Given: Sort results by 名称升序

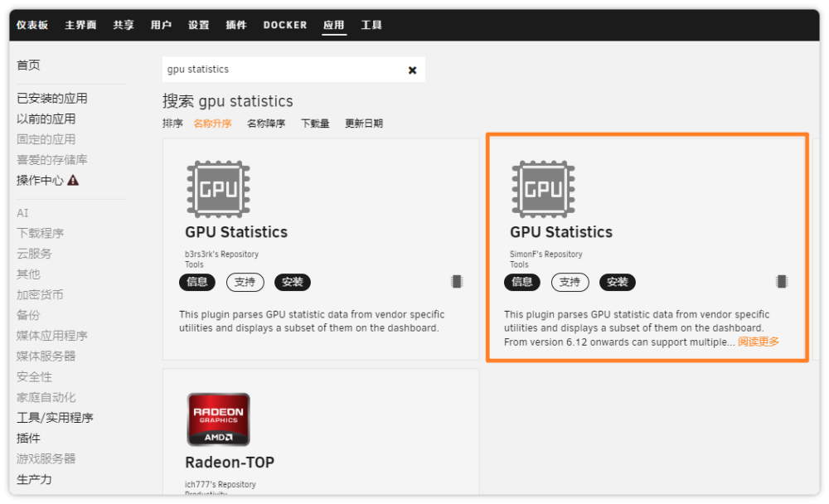Looking at the screenshot, I should pos(212,124).
